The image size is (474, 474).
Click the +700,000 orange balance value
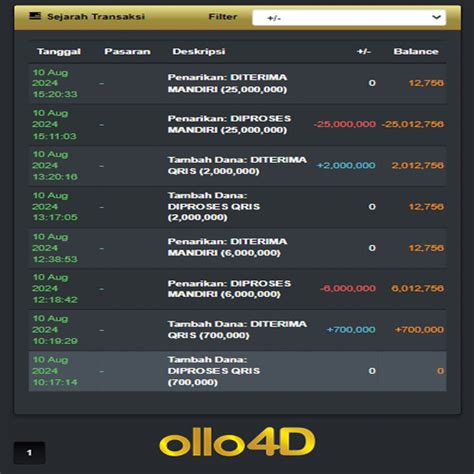419,330
